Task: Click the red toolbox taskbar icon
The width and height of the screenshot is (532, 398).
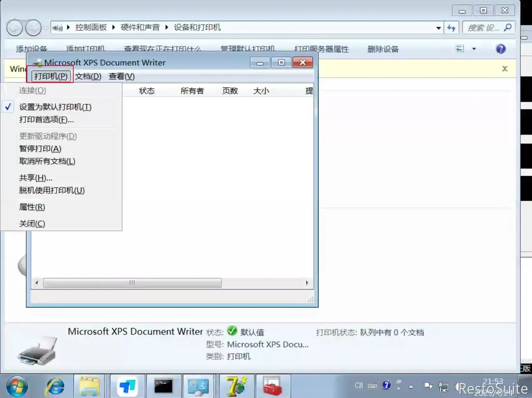Action: (272, 386)
